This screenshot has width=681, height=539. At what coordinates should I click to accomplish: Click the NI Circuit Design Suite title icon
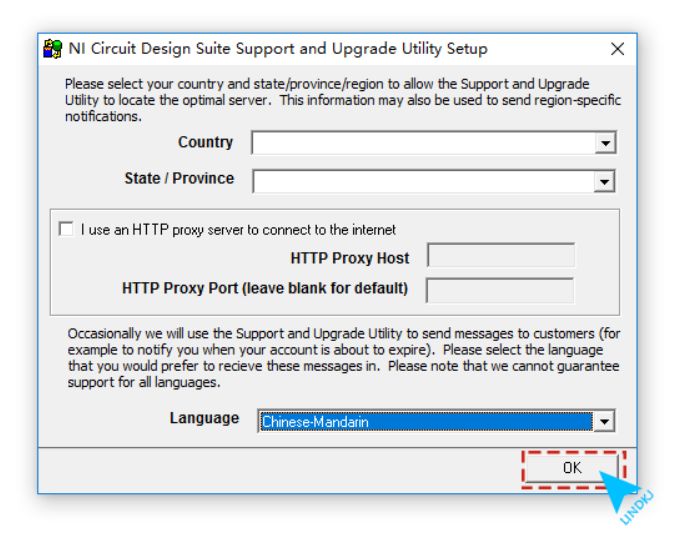[53, 49]
